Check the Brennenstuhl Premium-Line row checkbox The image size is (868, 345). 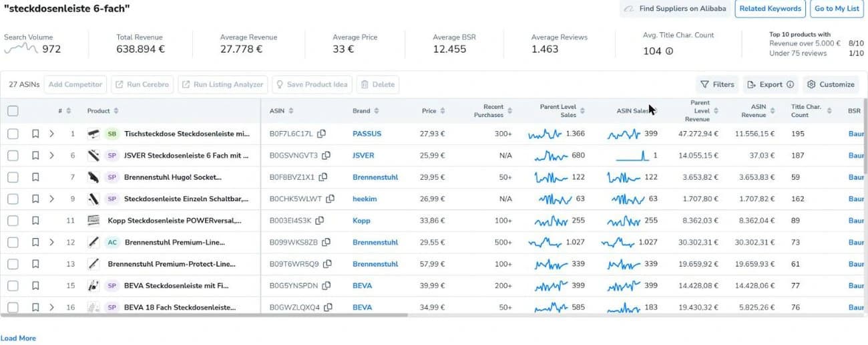[x=13, y=242]
